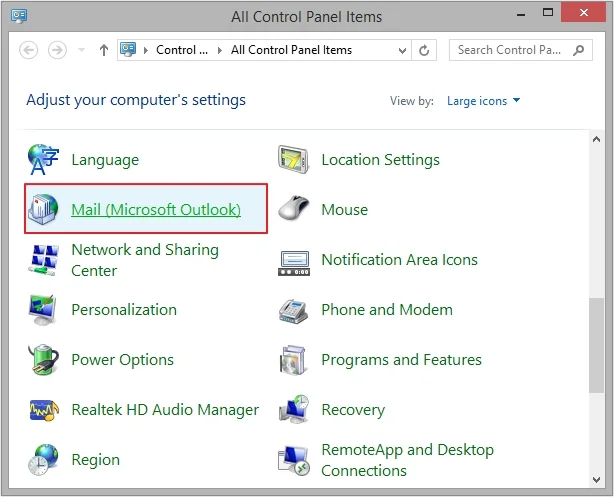Open the Notification Area Icons link
Viewport: 614px width, 497px height.
(x=399, y=260)
